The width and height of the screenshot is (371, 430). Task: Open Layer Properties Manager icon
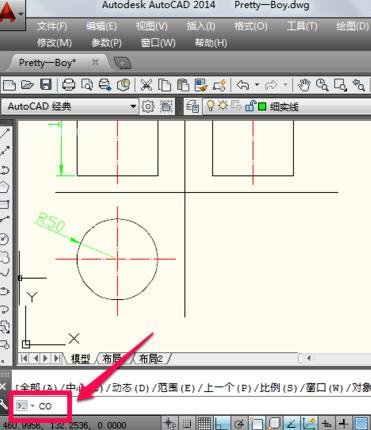pyautogui.click(x=192, y=106)
